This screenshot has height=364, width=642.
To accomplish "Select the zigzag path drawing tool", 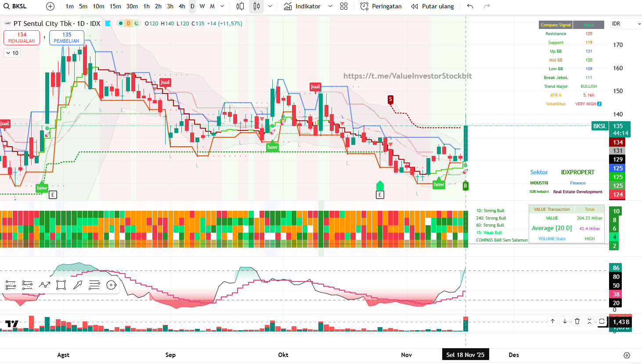I will coord(44,285).
